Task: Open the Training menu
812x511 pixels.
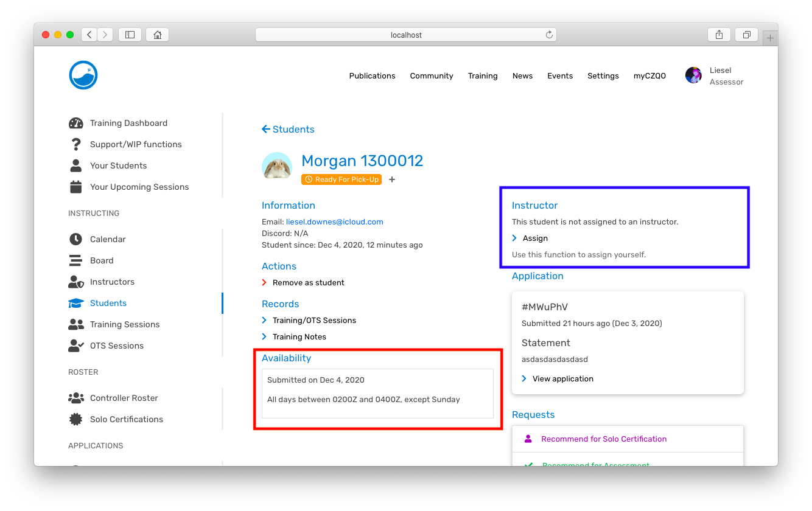Action: tap(483, 76)
